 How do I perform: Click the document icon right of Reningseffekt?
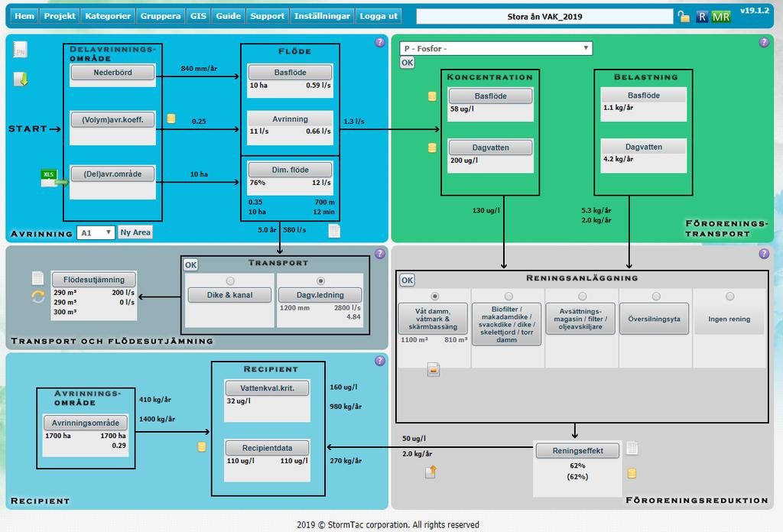pos(632,448)
